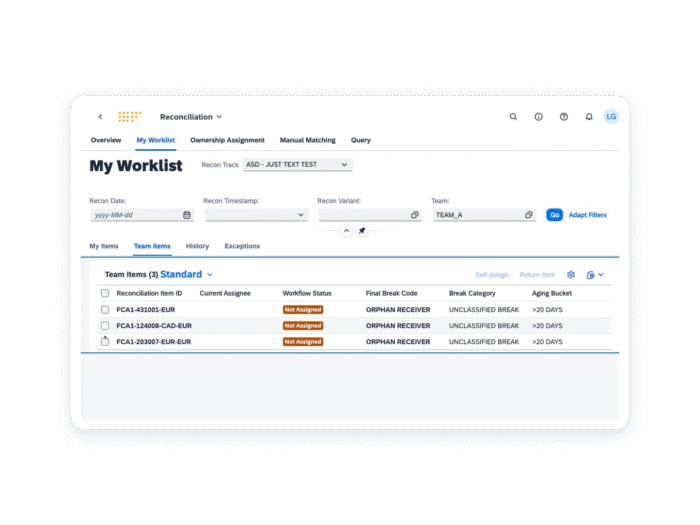Screen dimensions: 700x525
Task: Select the My Worklist tab
Action: tap(156, 140)
